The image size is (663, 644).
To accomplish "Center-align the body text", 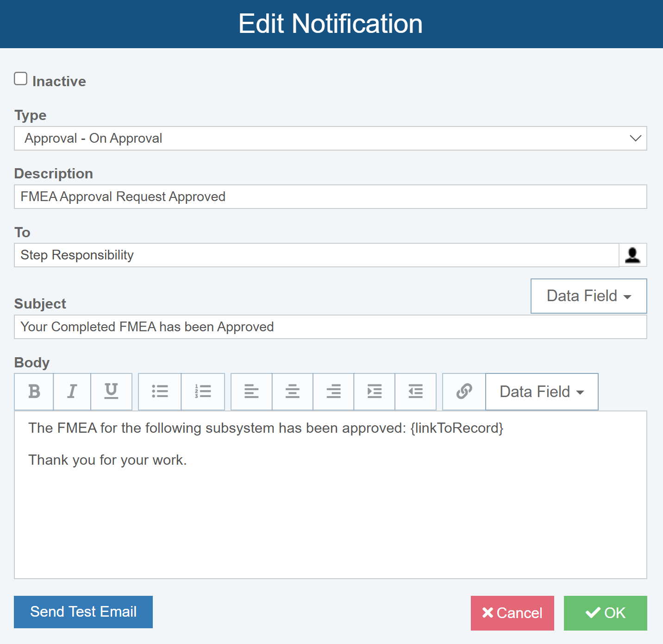I will coord(292,391).
